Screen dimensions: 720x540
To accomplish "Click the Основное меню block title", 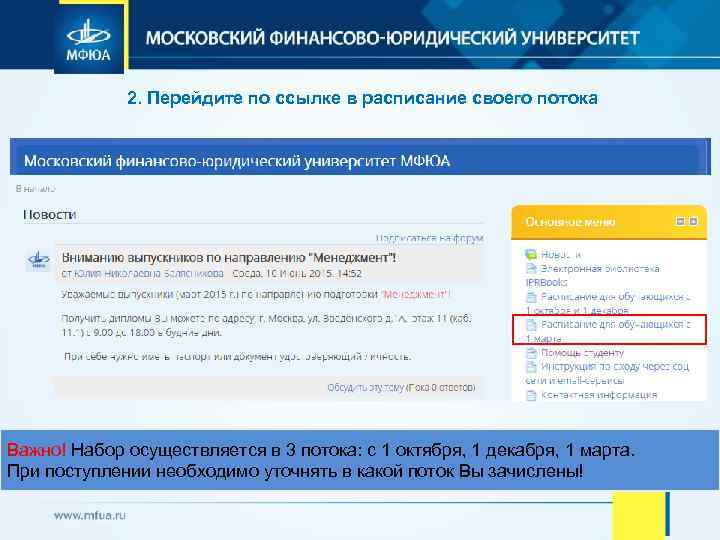I will point(570,222).
